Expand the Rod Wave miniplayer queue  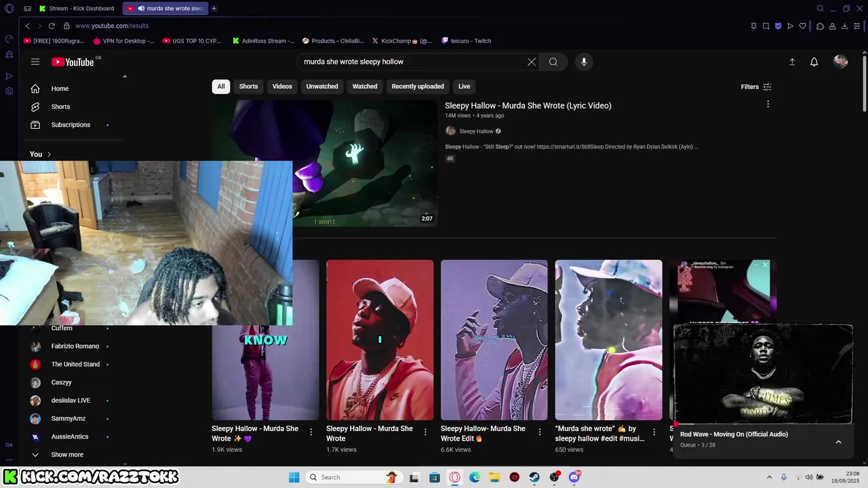pyautogui.click(x=838, y=442)
